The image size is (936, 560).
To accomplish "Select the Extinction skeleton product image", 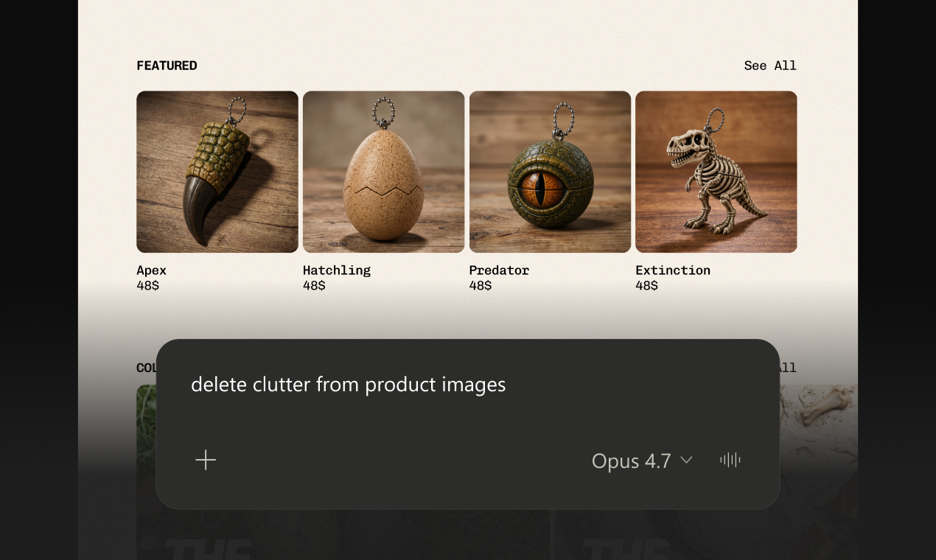I will point(716,172).
